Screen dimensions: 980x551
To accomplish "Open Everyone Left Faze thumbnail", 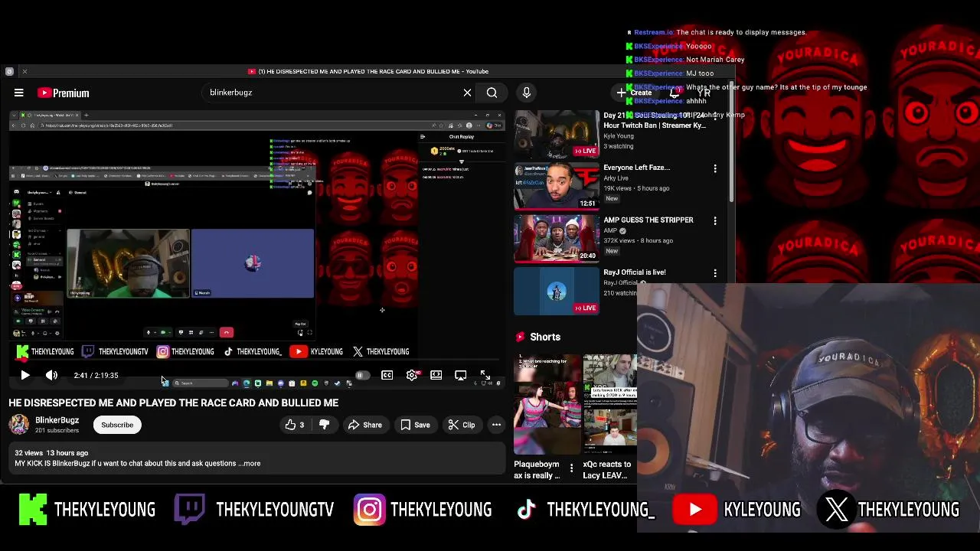I will pos(557,186).
